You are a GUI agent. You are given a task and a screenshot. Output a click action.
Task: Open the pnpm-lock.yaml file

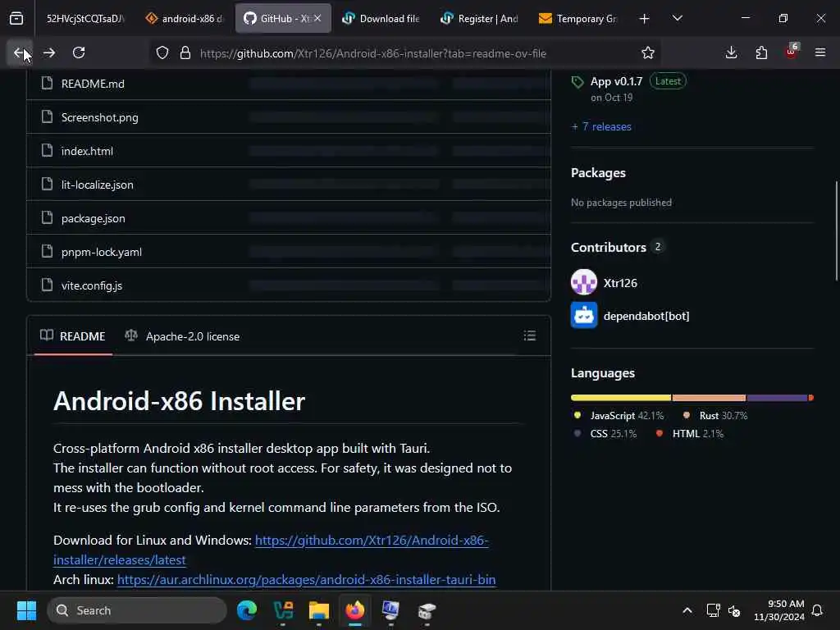pos(101,252)
